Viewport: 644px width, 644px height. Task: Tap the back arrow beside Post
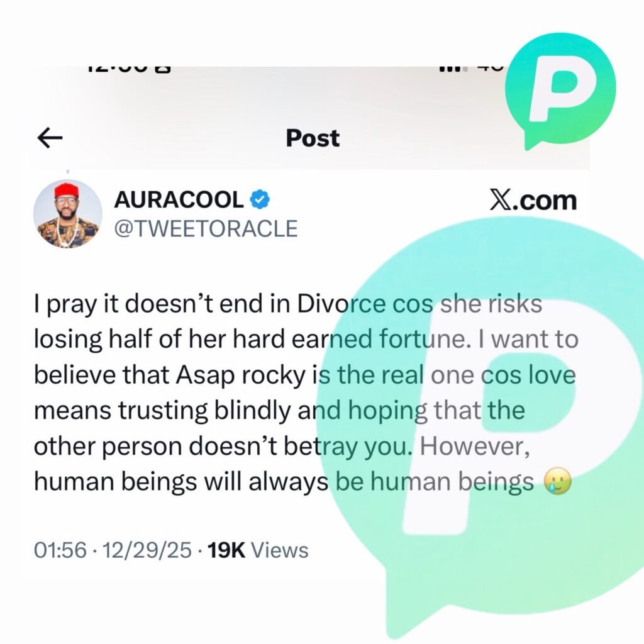[50, 138]
